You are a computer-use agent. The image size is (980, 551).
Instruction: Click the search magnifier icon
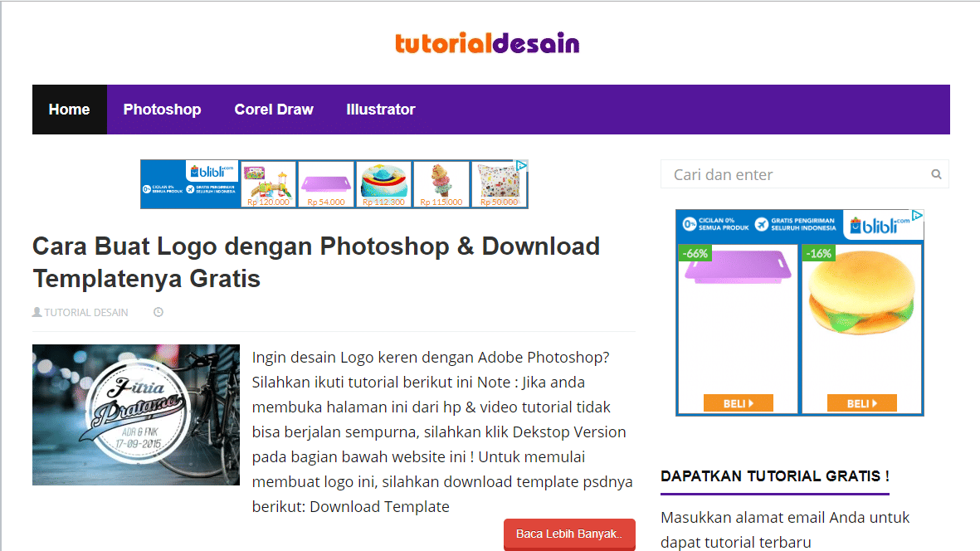pyautogui.click(x=935, y=174)
